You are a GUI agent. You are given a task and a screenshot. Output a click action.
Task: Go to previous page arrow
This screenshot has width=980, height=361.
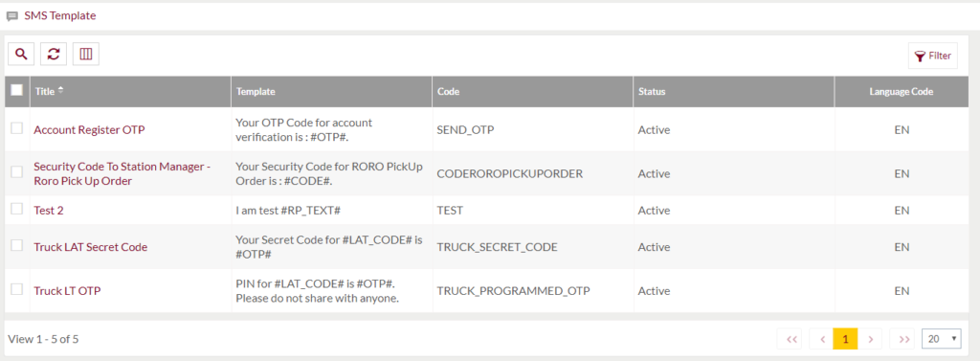click(822, 339)
